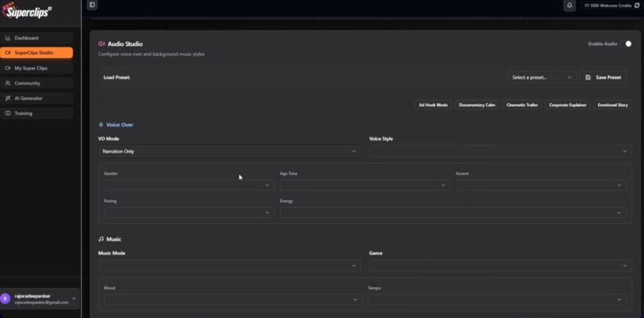Click the Community people icon
Viewport: 644px width, 318px height.
8,84
